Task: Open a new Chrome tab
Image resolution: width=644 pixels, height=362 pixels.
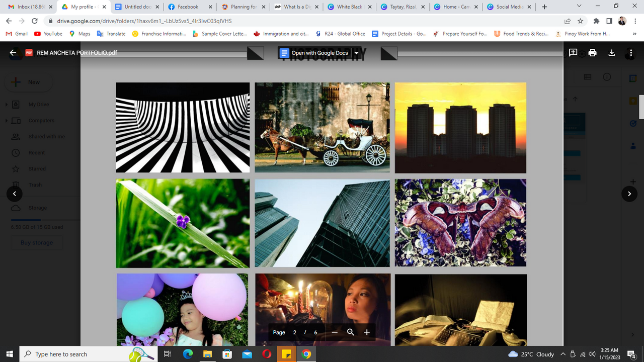Action: [x=544, y=7]
